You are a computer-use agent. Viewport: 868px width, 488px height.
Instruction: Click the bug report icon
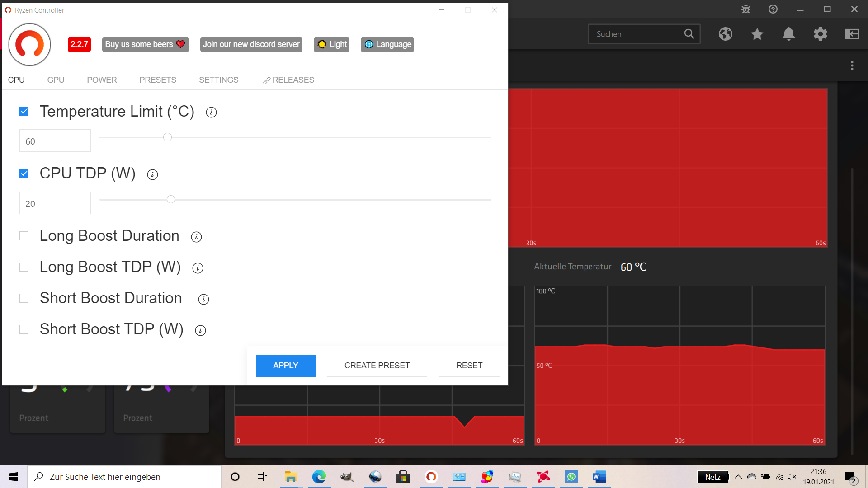pyautogui.click(x=746, y=9)
